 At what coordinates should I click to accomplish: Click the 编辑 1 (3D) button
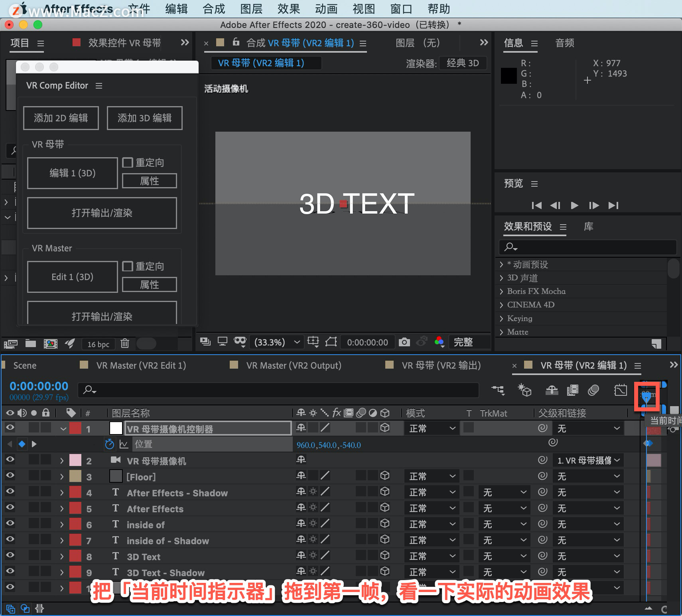[73, 173]
